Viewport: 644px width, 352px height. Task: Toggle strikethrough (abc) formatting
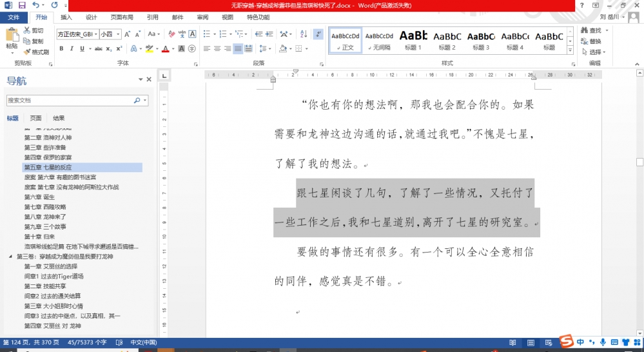(x=98, y=48)
